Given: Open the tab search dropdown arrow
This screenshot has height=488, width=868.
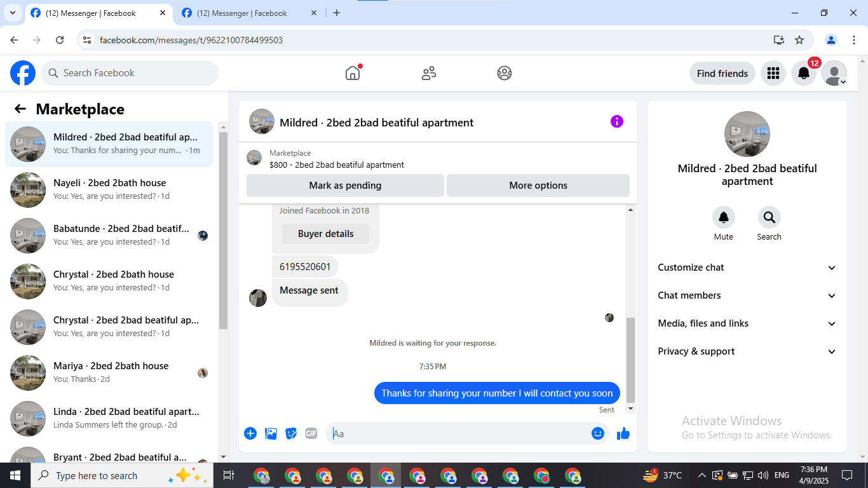Looking at the screenshot, I should (x=12, y=13).
